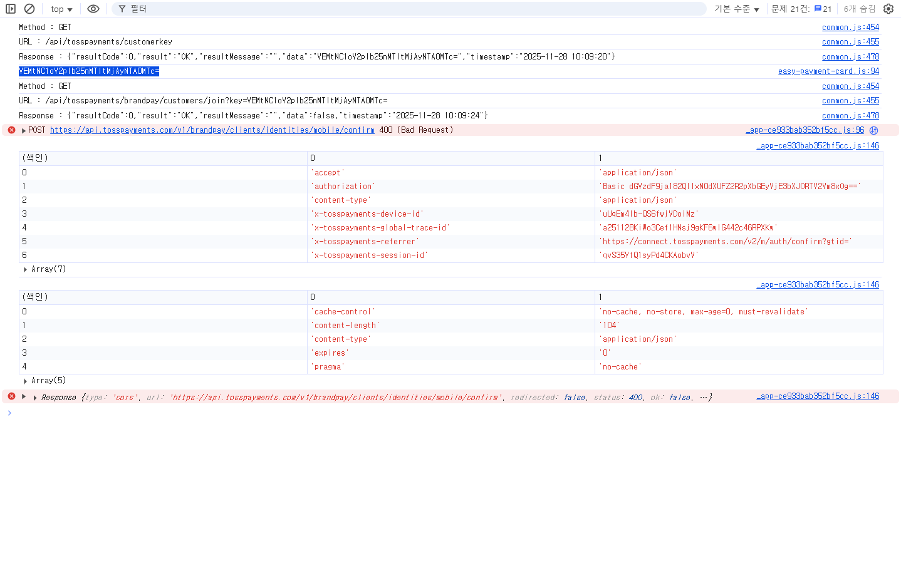901x588 pixels.
Task: Click the '6개 숨김' hidden messages label
Action: [860, 9]
